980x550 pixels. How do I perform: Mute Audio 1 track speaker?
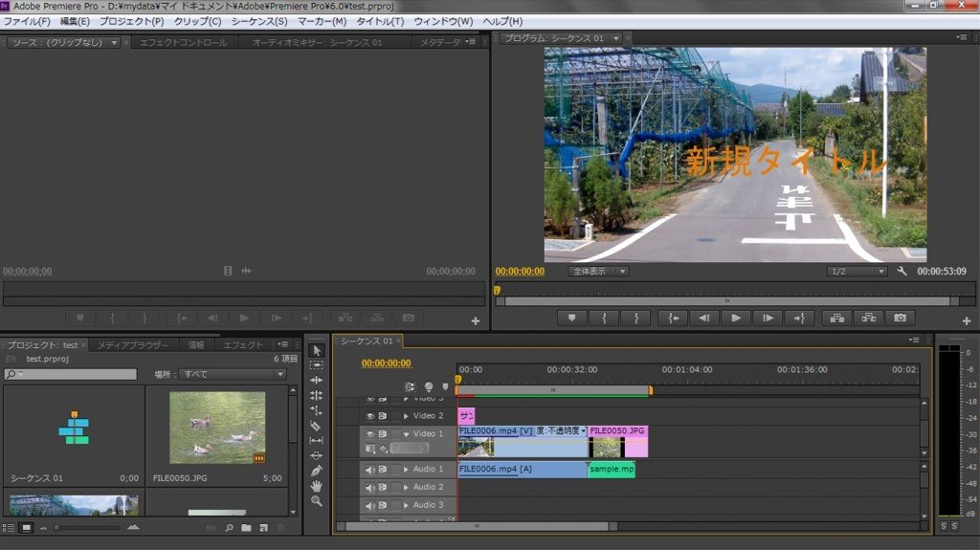coord(370,470)
